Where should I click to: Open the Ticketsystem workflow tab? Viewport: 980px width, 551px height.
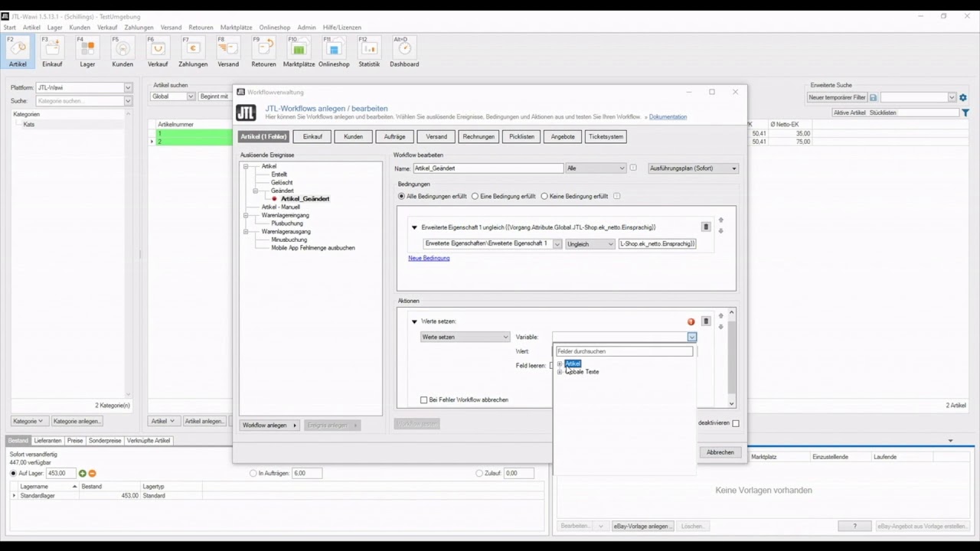coord(606,137)
